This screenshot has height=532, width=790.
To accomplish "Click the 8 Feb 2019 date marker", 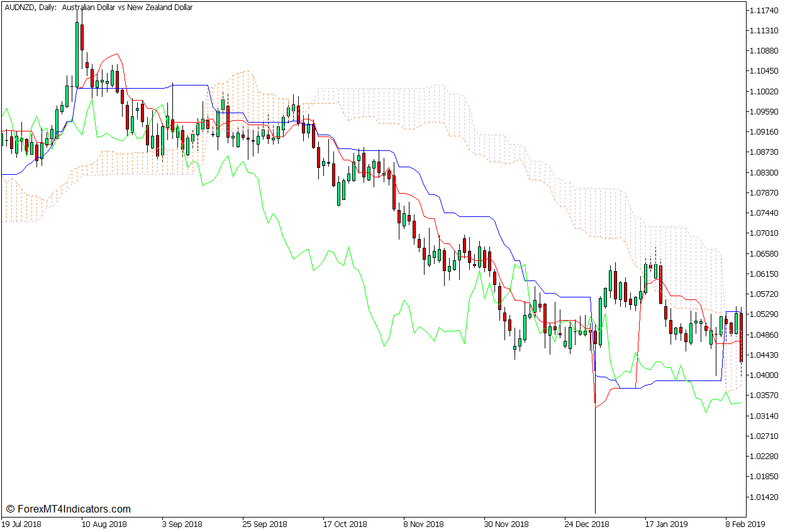I will (747, 524).
